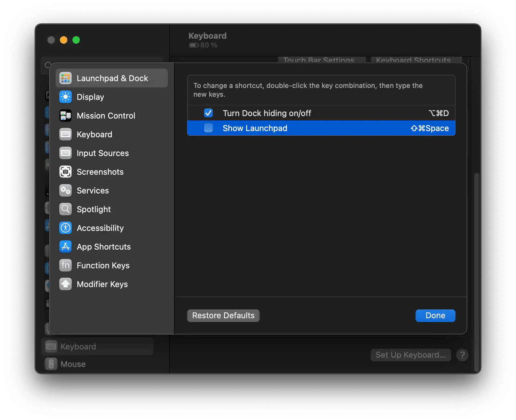The image size is (516, 420).
Task: Open Services shortcut list
Action: [x=93, y=190]
